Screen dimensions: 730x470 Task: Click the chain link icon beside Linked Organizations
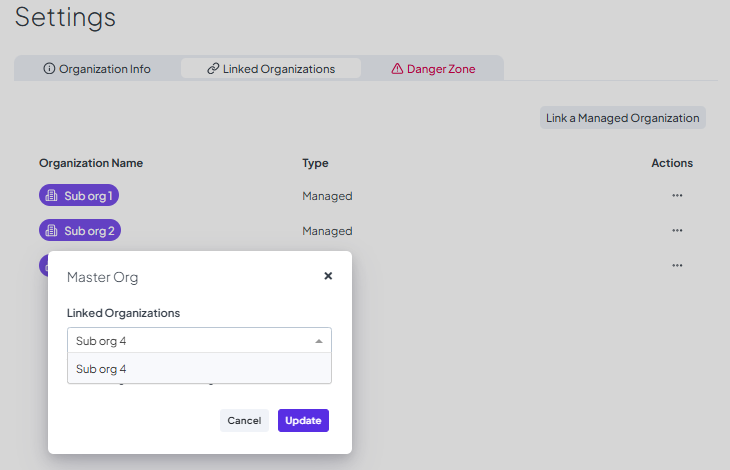[213, 69]
